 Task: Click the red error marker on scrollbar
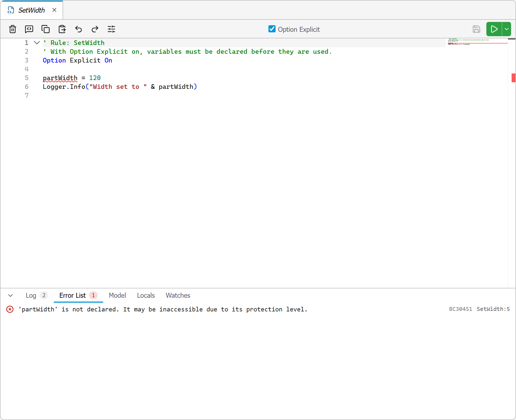point(513,78)
